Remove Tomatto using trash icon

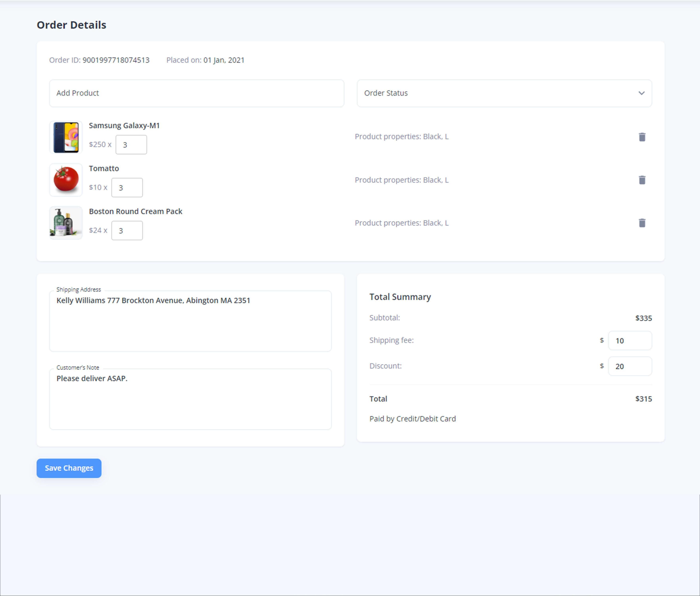pos(642,180)
